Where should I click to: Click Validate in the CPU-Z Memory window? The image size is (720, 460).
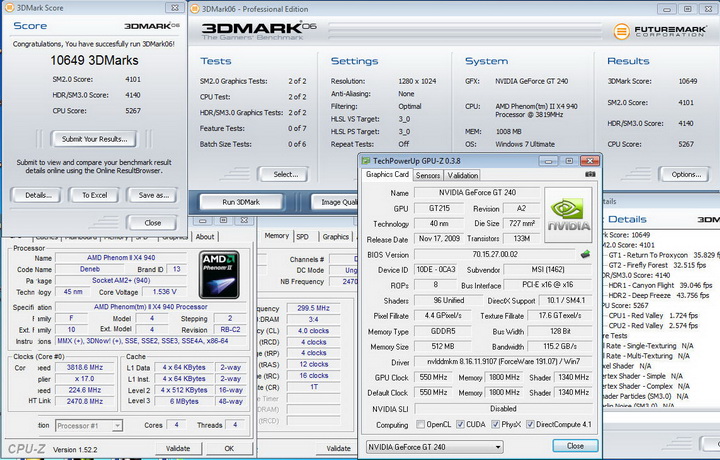[x=338, y=449]
